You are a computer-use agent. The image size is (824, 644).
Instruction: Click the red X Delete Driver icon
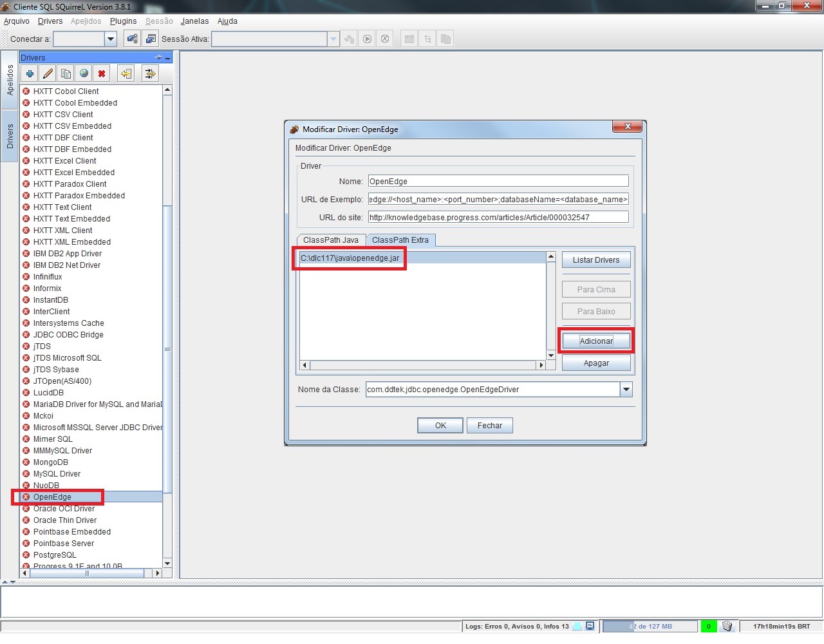[x=102, y=73]
